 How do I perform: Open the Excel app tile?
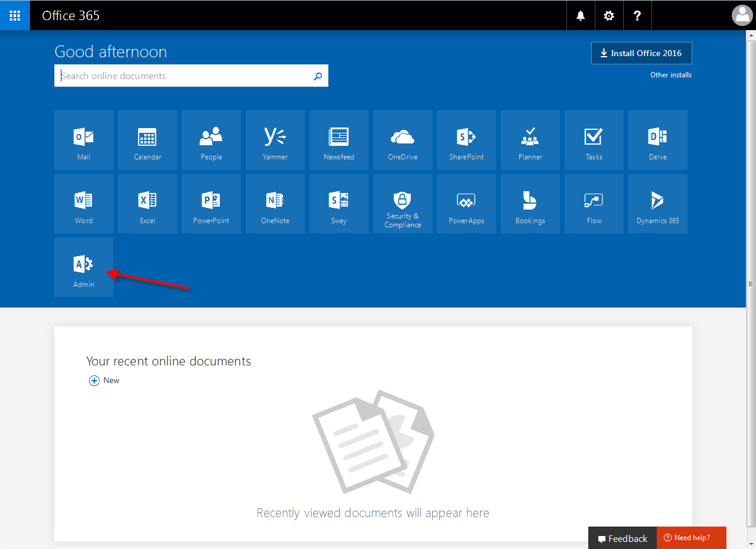tap(148, 204)
